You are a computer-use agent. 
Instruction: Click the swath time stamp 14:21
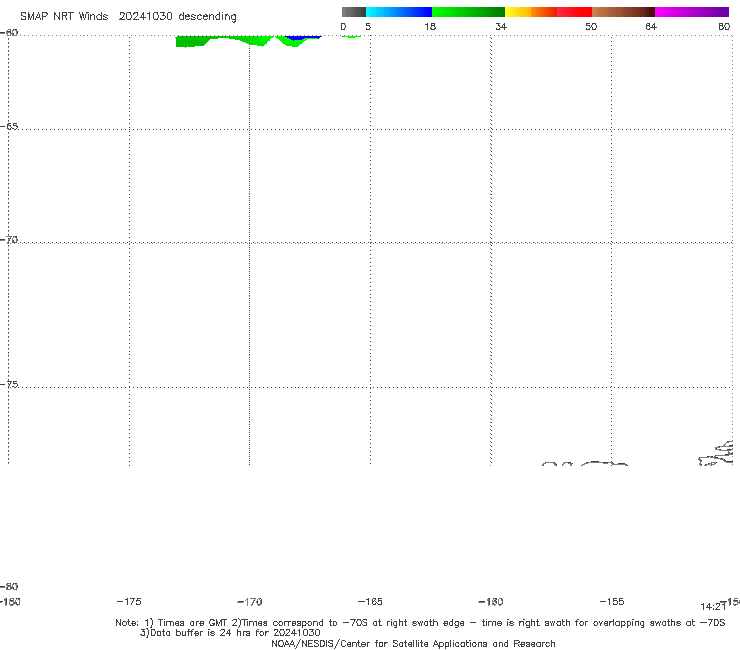point(713,607)
